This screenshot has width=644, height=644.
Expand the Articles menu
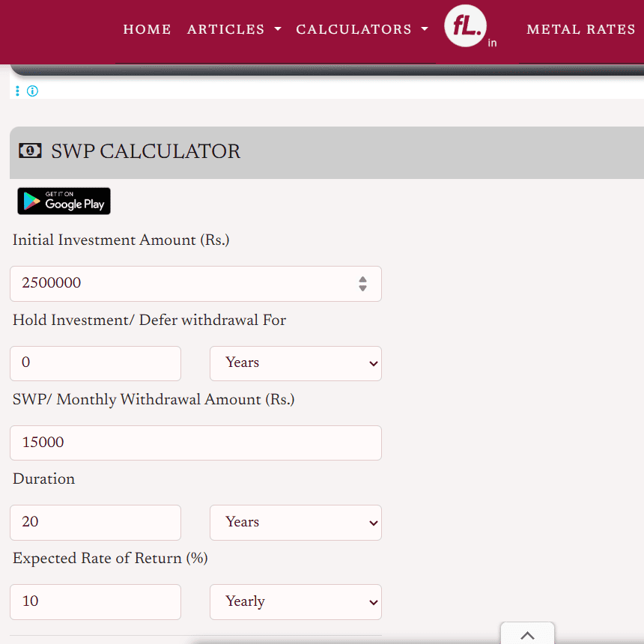(234, 30)
